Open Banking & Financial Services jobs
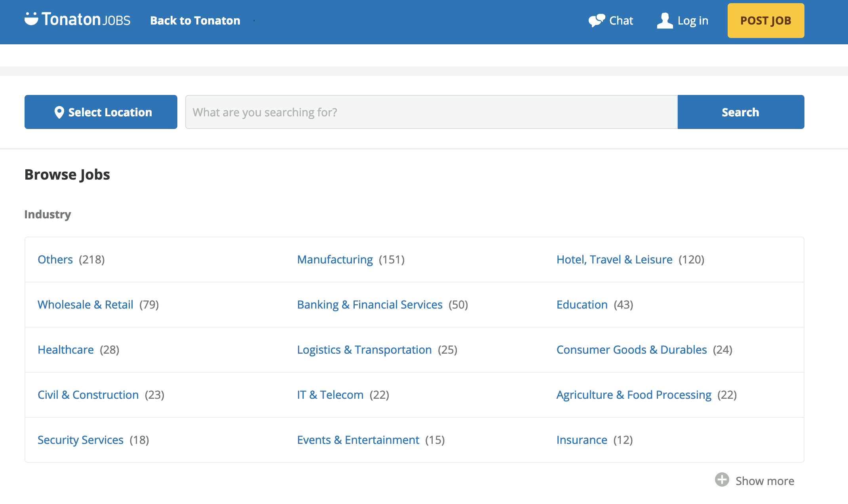Viewport: 848px width, 504px height. tap(370, 305)
